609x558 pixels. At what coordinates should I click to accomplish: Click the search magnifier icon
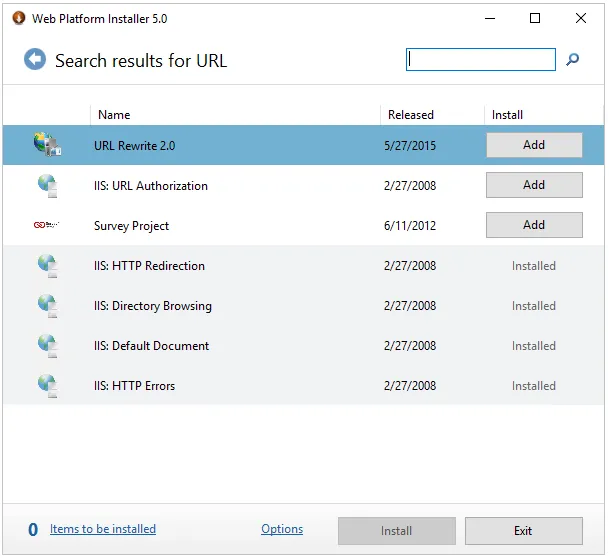tap(573, 60)
